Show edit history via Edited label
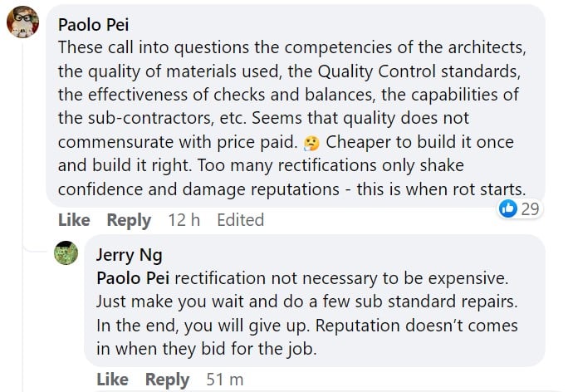 point(241,220)
